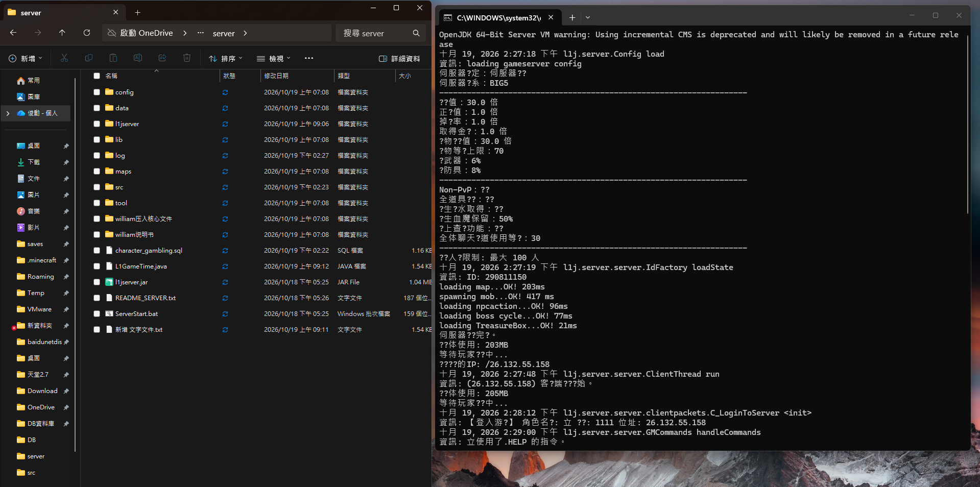Viewport: 980px width, 487px height.
Task: Go back with the Explorer back arrow
Action: click(x=13, y=33)
